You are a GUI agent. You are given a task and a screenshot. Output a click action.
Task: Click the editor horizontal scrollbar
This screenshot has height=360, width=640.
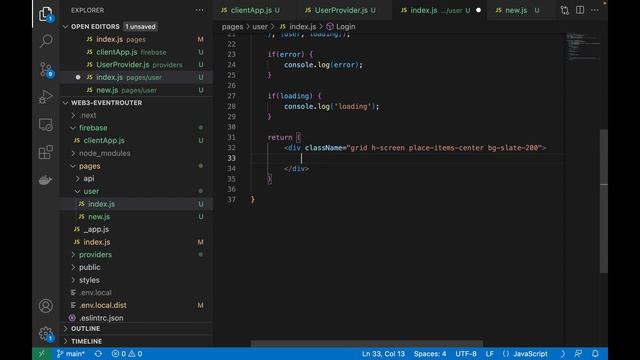pyautogui.click(x=367, y=344)
